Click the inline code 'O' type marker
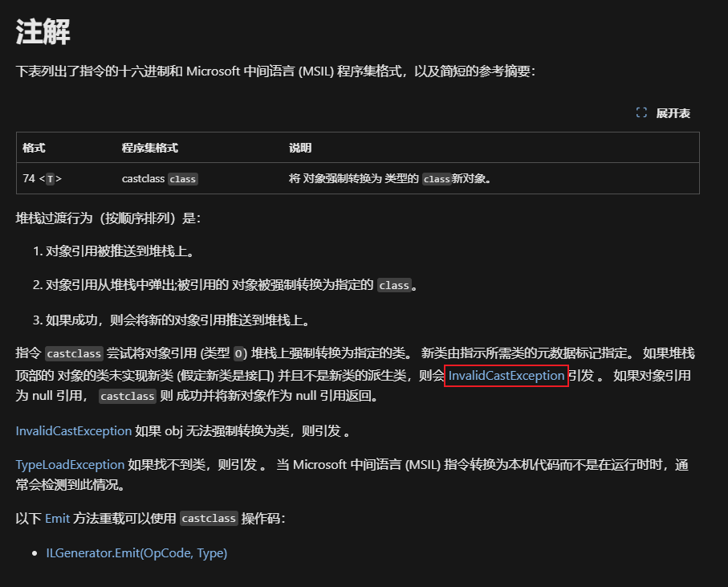728x587 pixels. [x=238, y=354]
